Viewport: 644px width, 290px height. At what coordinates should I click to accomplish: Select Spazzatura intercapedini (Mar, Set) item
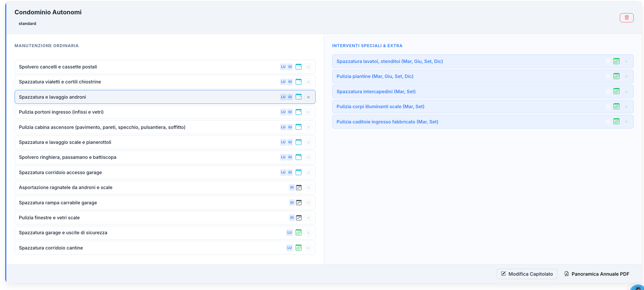pos(376,91)
